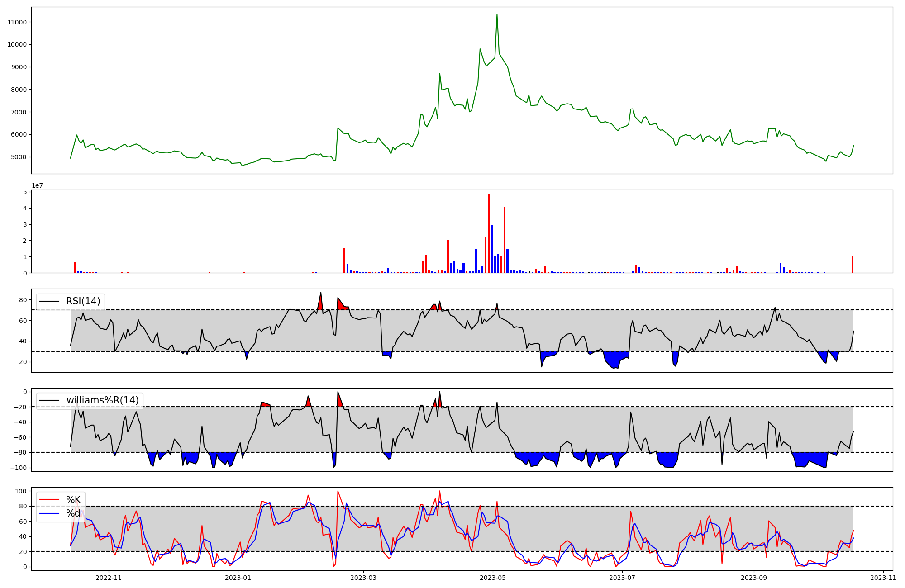The width and height of the screenshot is (905, 588).
Task: Click the 80 tick on RSI axis
Action: pyautogui.click(x=23, y=300)
